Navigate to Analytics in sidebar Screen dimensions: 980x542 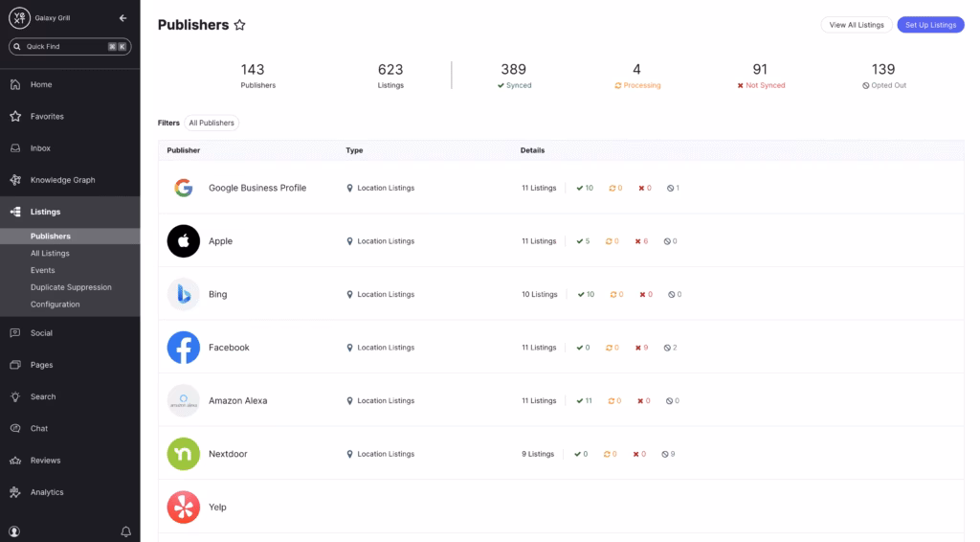click(47, 492)
